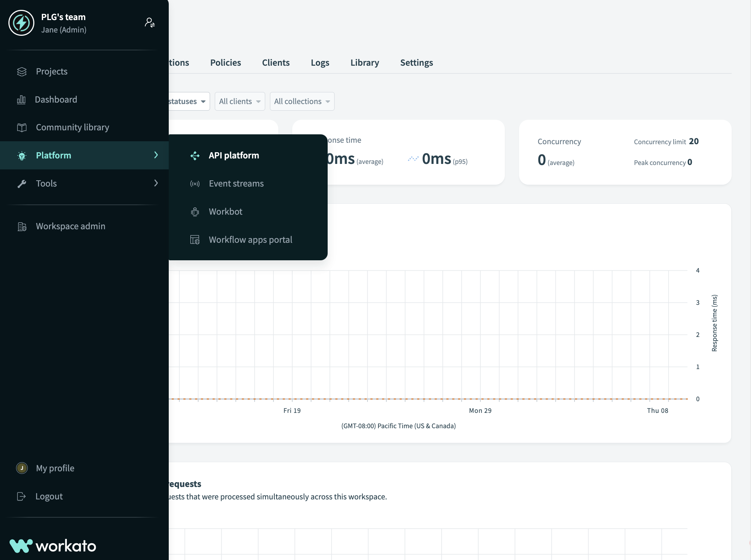Click the Logs tab
751x560 pixels.
pos(320,62)
